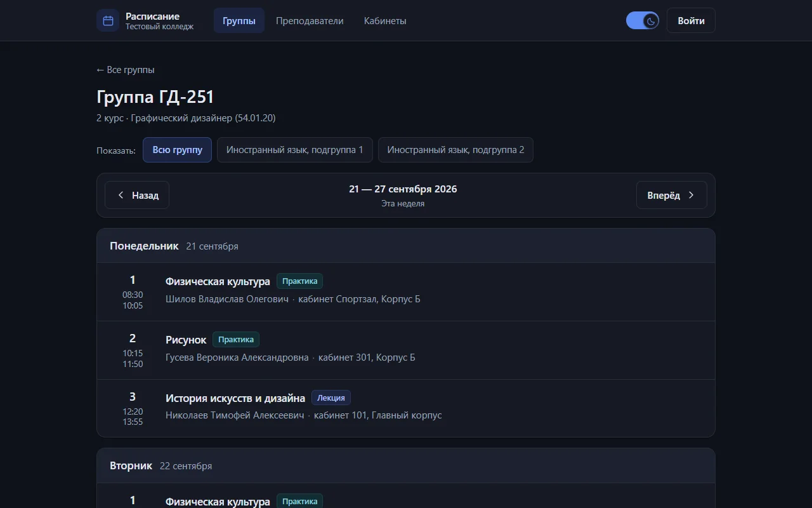The image size is (812, 508).
Task: Open the Группы tab
Action: coord(239,20)
